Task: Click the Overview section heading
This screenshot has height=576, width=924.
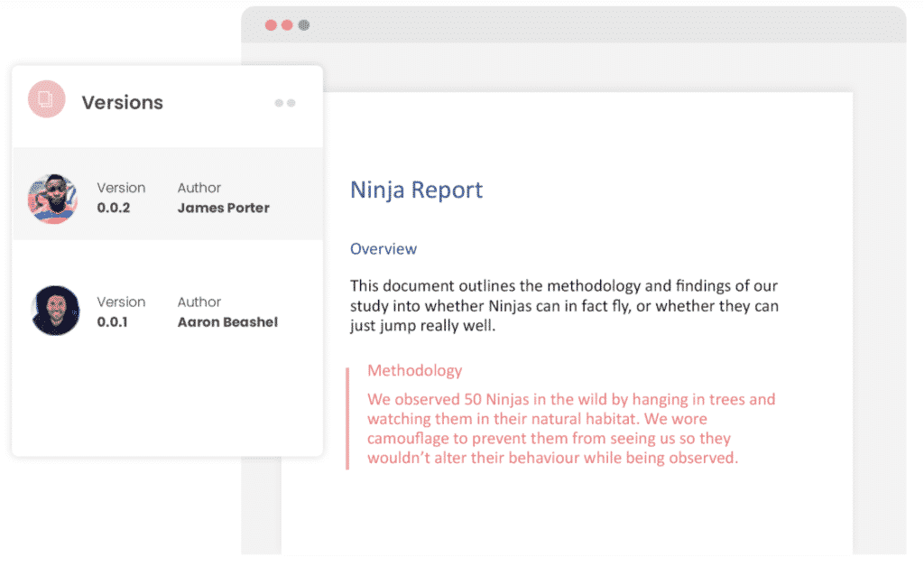Action: pos(383,248)
